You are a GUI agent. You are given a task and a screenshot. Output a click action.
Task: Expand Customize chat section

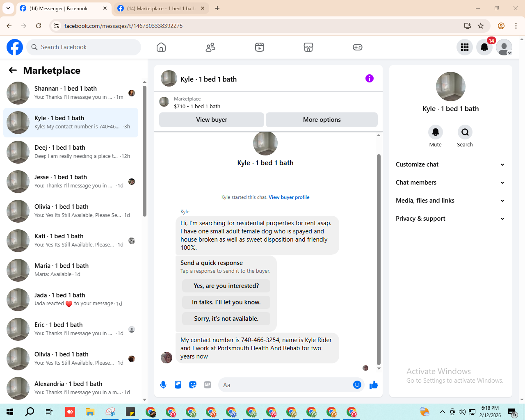click(x=450, y=164)
